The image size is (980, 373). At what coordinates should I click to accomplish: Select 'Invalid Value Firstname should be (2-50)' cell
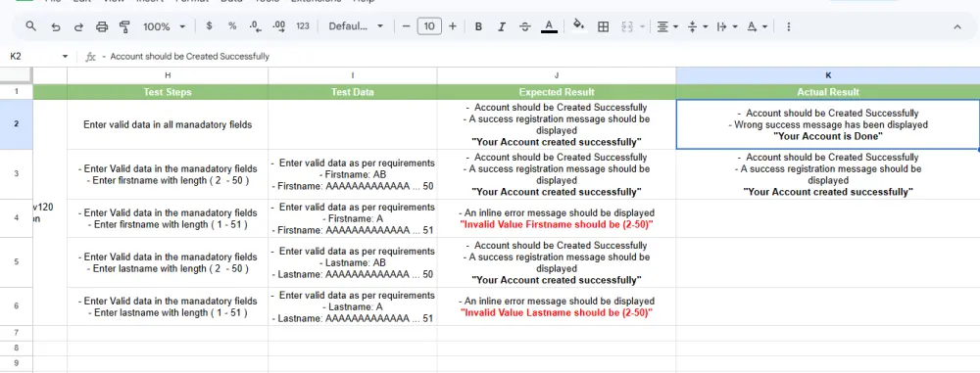coord(557,218)
